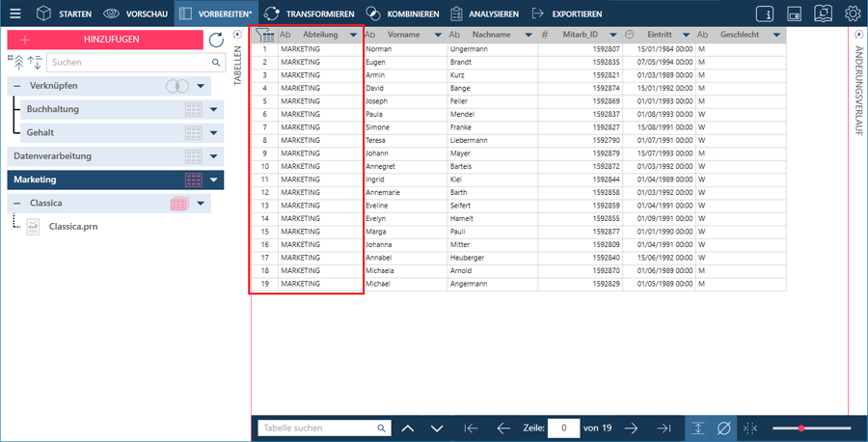Jump to next search match arrow
This screenshot has width=868, height=442.
coord(437,428)
